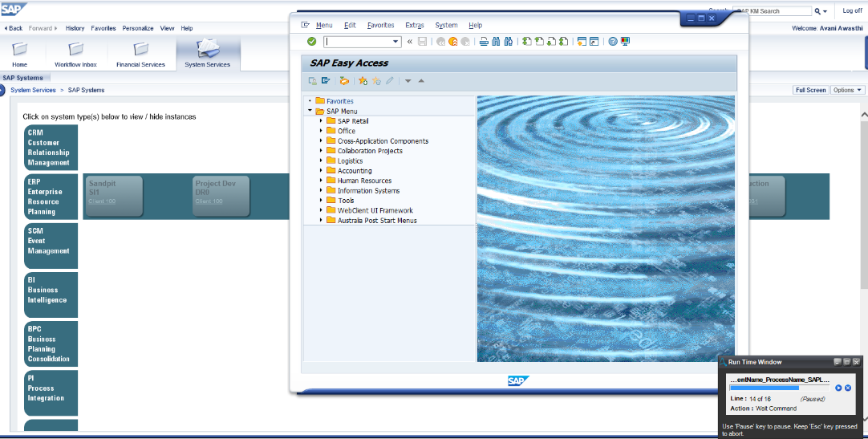Collapse the SAP Menu tree node
The width and height of the screenshot is (868, 439).
(x=310, y=111)
